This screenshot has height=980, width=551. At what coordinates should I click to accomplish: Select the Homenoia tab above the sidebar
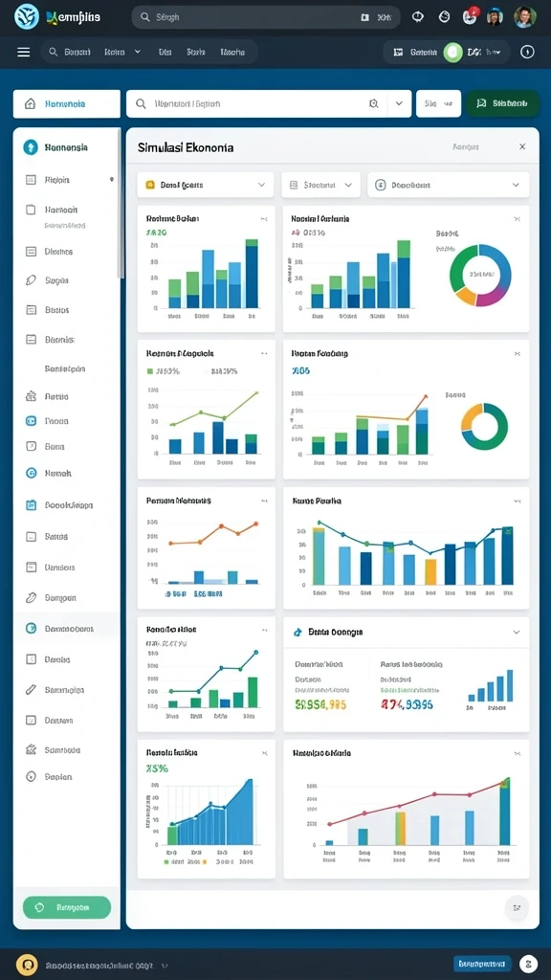coord(66,103)
